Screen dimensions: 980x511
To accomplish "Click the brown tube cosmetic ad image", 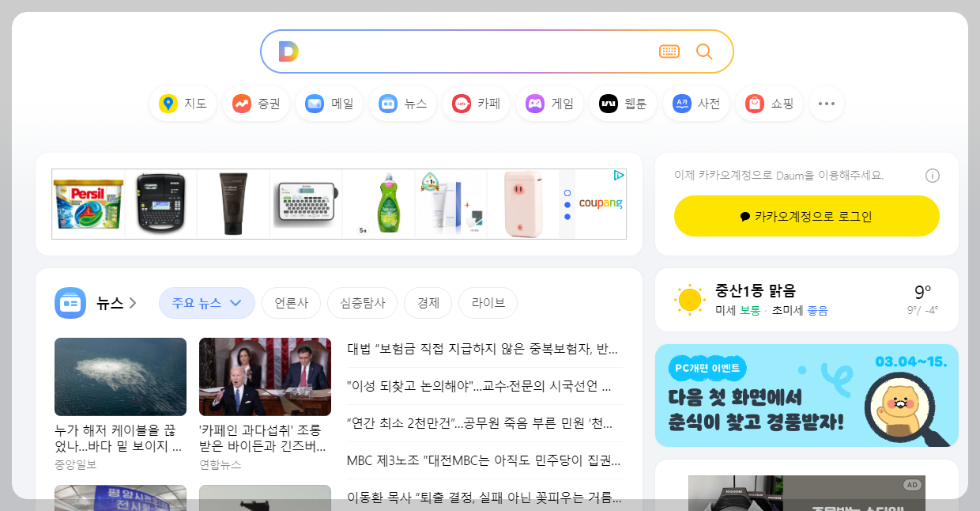I will pos(233,204).
